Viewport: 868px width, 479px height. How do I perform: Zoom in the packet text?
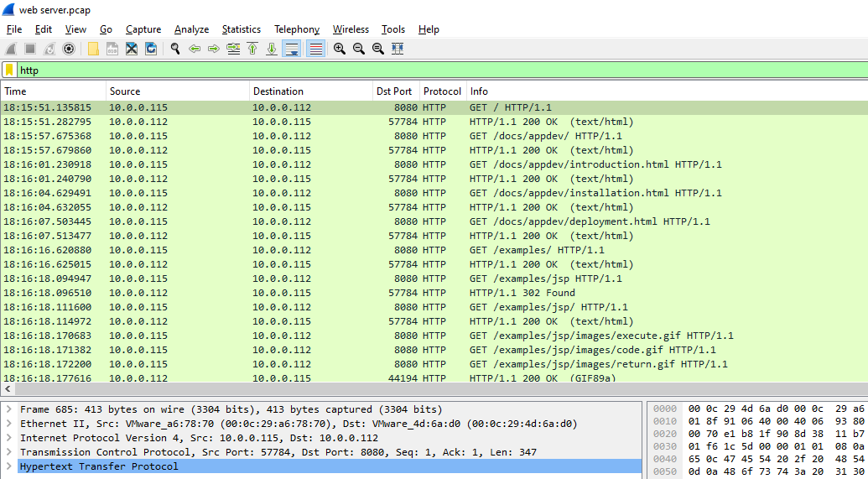(339, 49)
